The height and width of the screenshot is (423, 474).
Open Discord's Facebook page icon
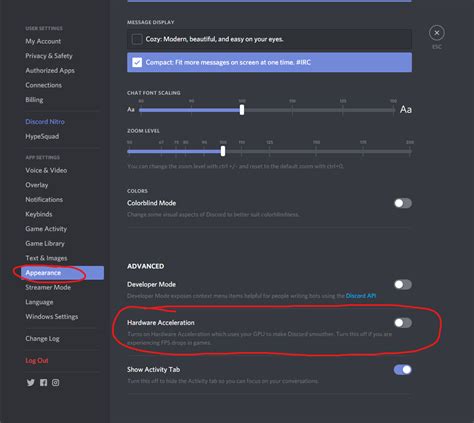click(x=43, y=382)
